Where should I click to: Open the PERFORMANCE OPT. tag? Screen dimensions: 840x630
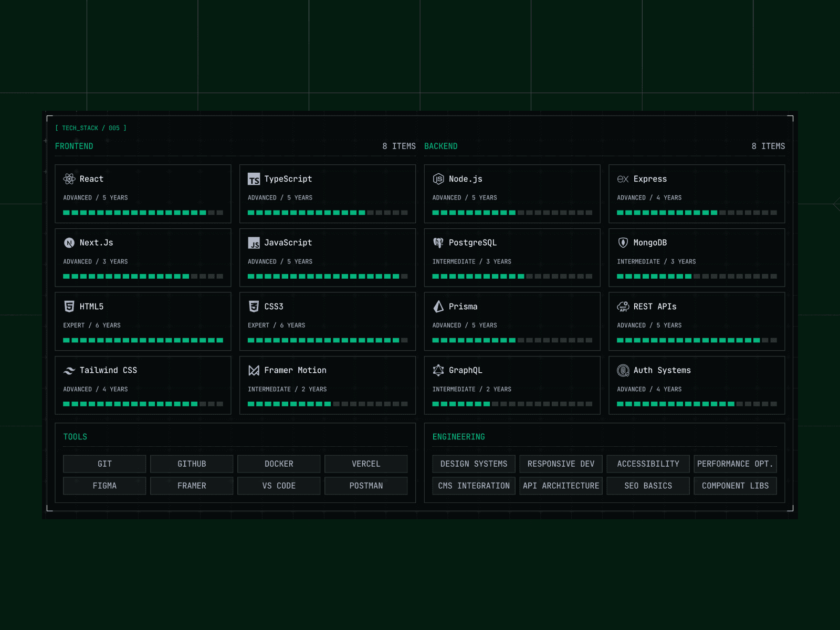(735, 464)
